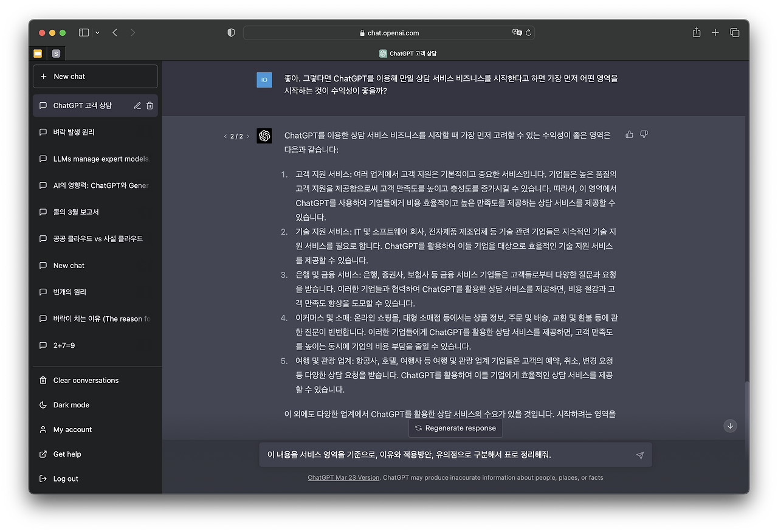
Task: Delete the ChatGPT 고객 상담 conversation via trash icon
Action: tap(150, 105)
